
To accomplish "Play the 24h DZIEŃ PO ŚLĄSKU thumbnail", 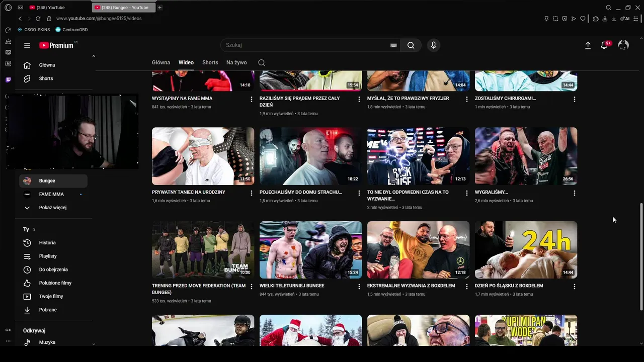I will coord(526,250).
